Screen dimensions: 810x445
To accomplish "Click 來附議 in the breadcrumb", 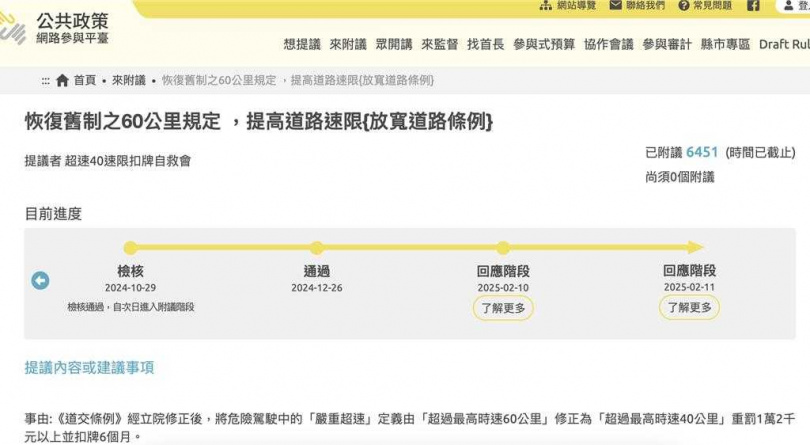I will point(129,80).
